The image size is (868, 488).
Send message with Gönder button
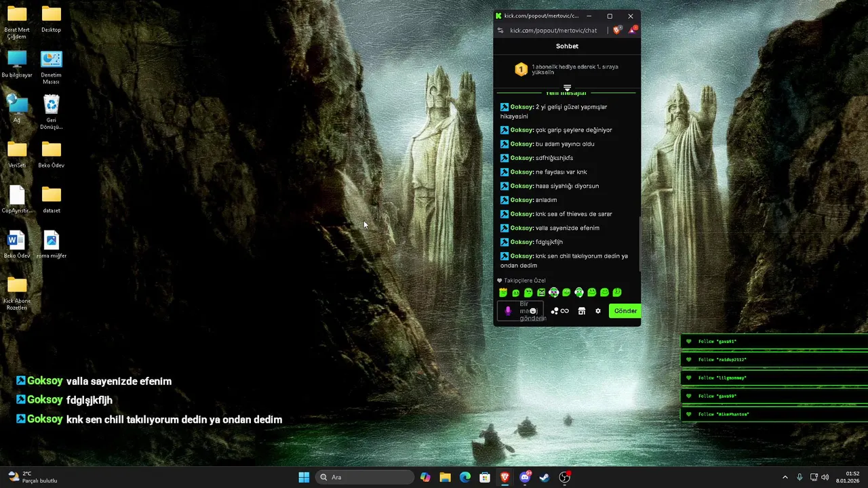pos(625,311)
